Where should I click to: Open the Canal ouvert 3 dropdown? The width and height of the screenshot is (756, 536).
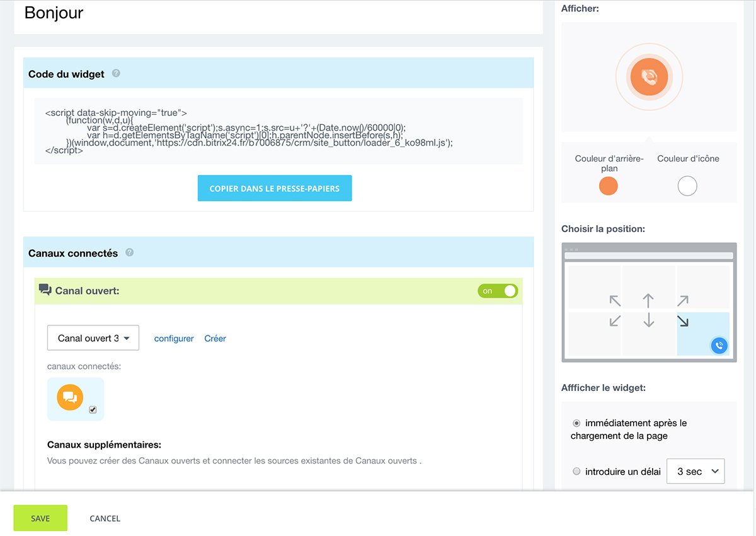coord(93,338)
